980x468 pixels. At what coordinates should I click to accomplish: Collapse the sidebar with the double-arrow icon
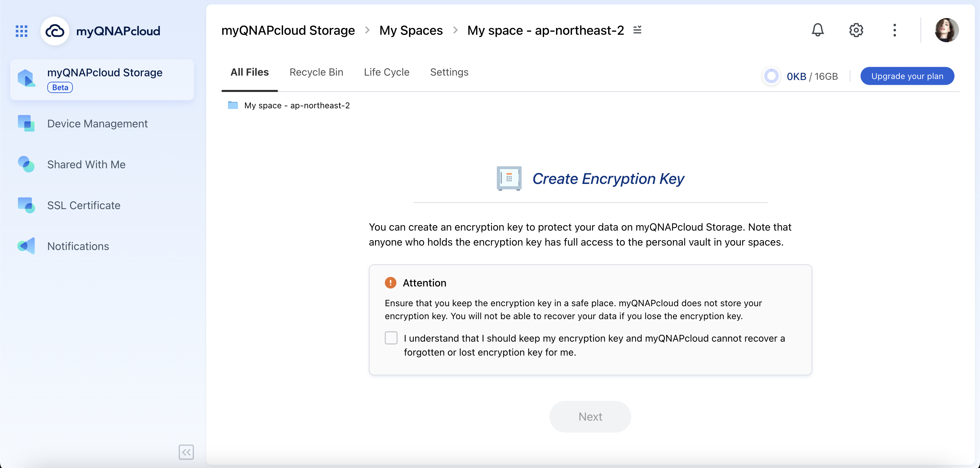point(186,452)
